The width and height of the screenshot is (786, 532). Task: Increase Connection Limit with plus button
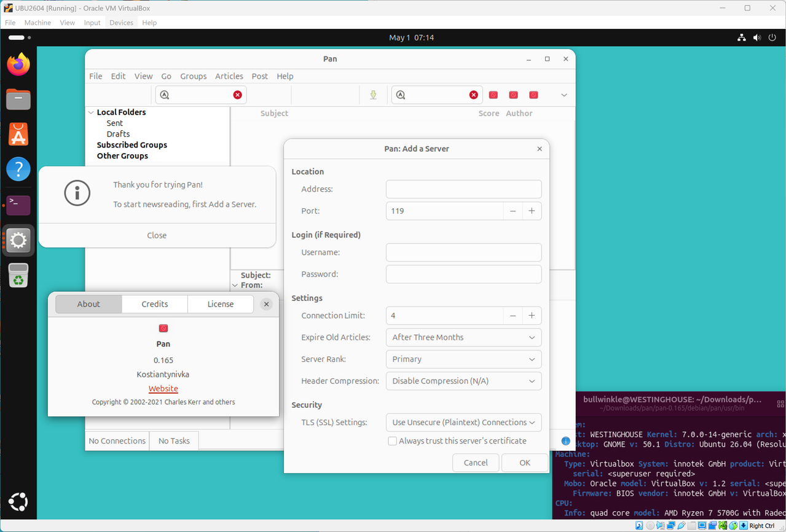pos(532,316)
